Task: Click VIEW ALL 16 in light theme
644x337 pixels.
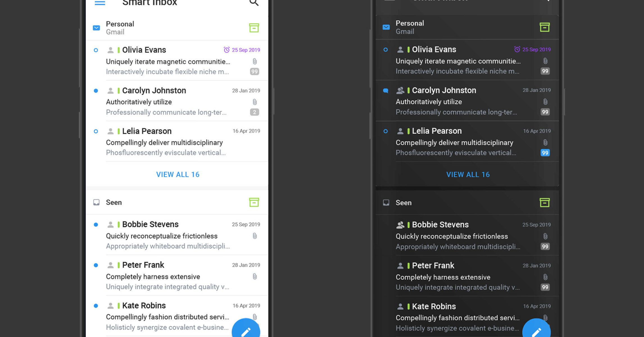Action: click(x=178, y=174)
